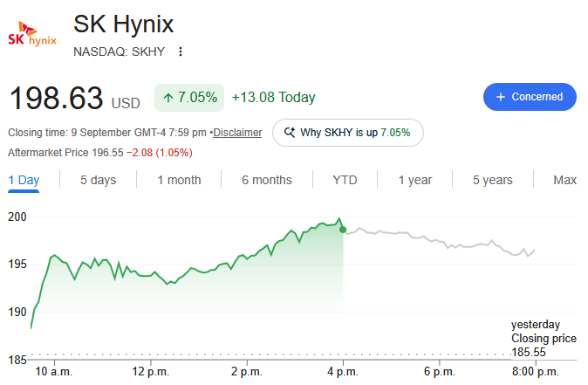
Task: Click the Closing time 9 September text
Action: (107, 133)
